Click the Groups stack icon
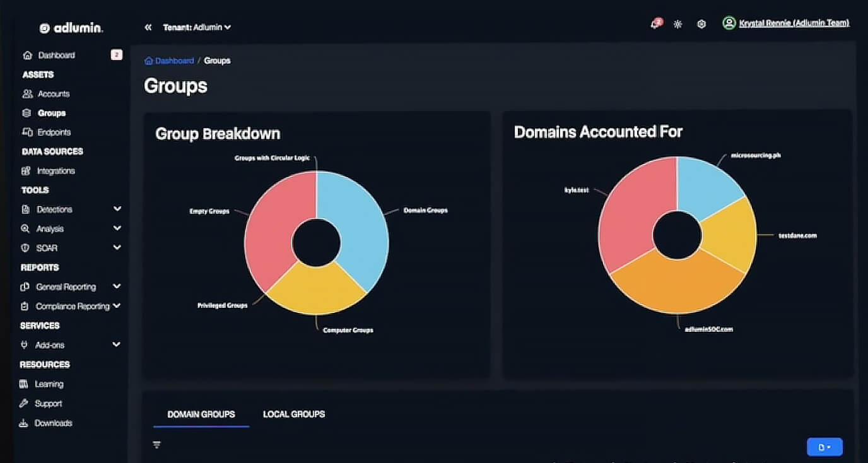868x463 pixels. click(26, 114)
